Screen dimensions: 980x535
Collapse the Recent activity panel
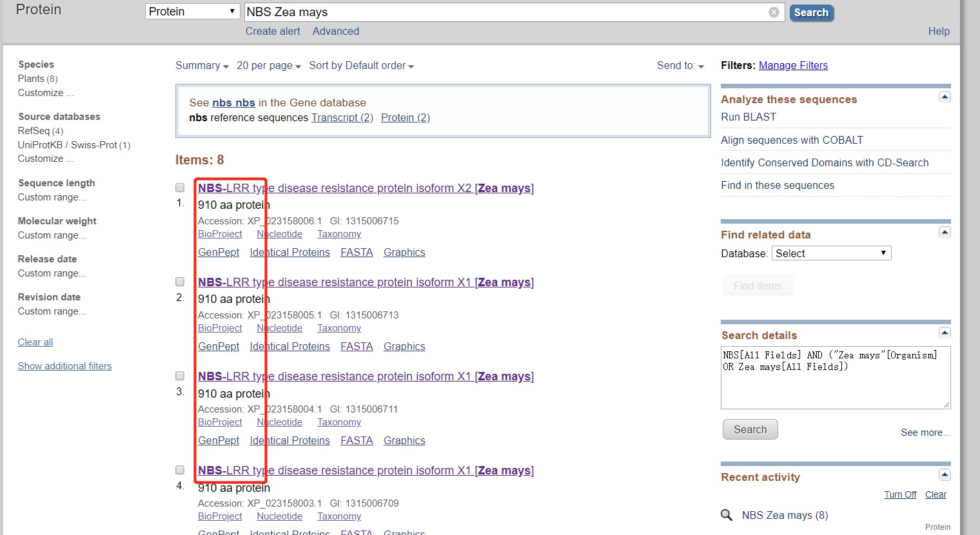tap(945, 475)
